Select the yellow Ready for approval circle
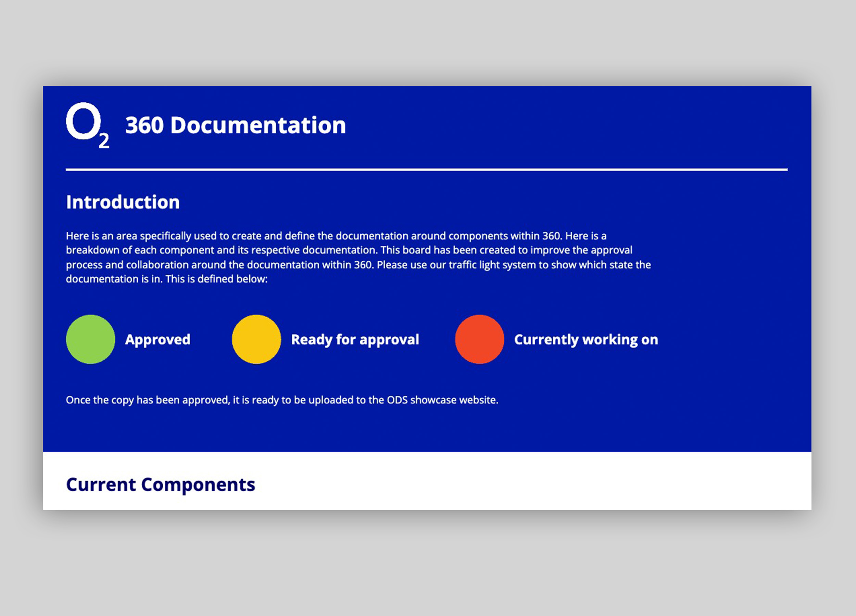 coord(256,339)
